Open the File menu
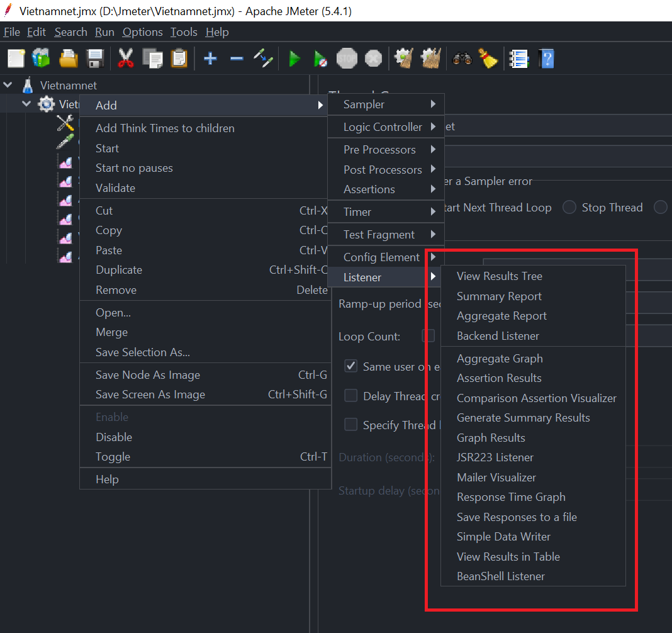Viewport: 672px width, 633px height. tap(11, 32)
